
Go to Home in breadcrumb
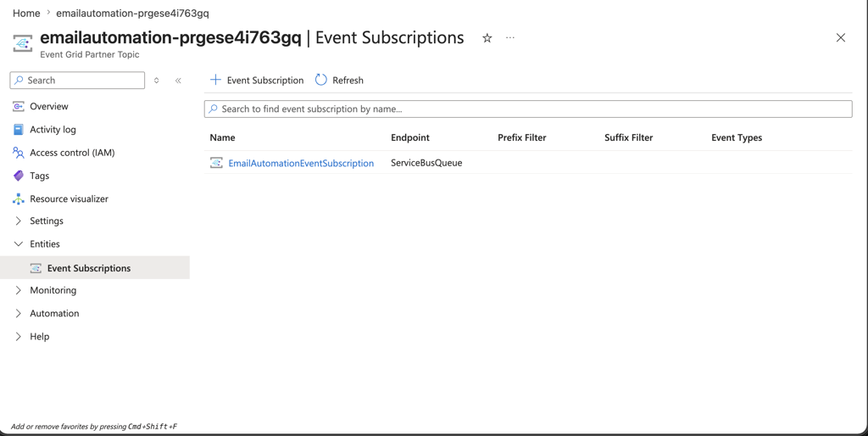coord(26,14)
